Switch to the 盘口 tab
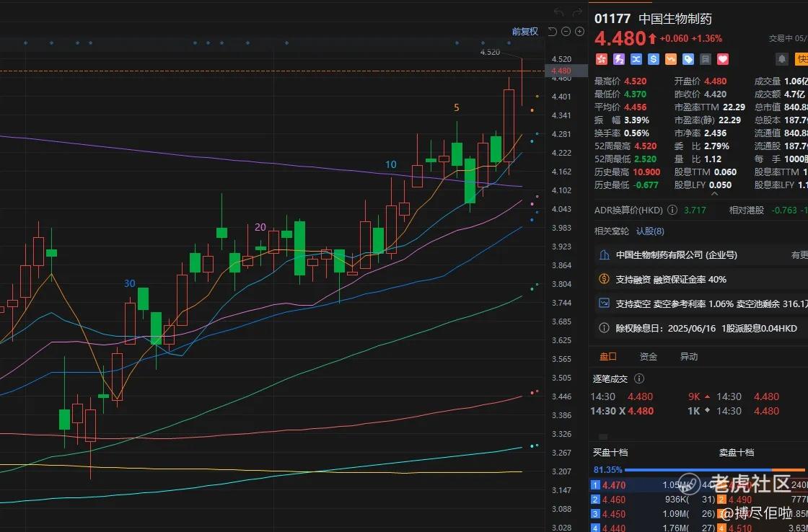Screen dimensions: 808x532 pos(608,356)
